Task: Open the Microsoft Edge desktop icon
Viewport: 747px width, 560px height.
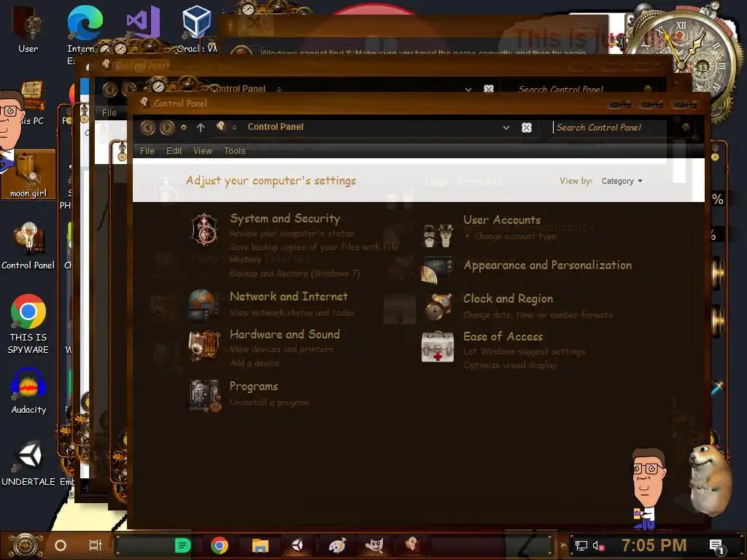Action: tap(85, 23)
